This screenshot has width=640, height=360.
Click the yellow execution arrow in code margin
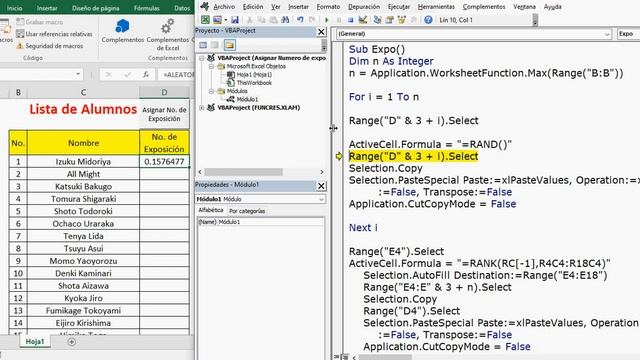click(x=339, y=156)
